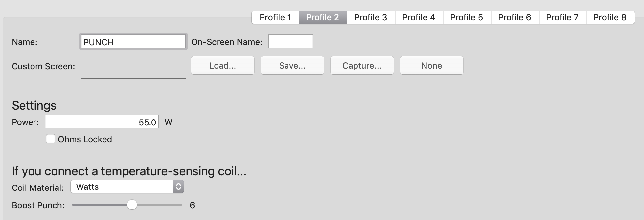Click the Name field containing PUNCH
The height and width of the screenshot is (220, 644).
[x=133, y=42]
